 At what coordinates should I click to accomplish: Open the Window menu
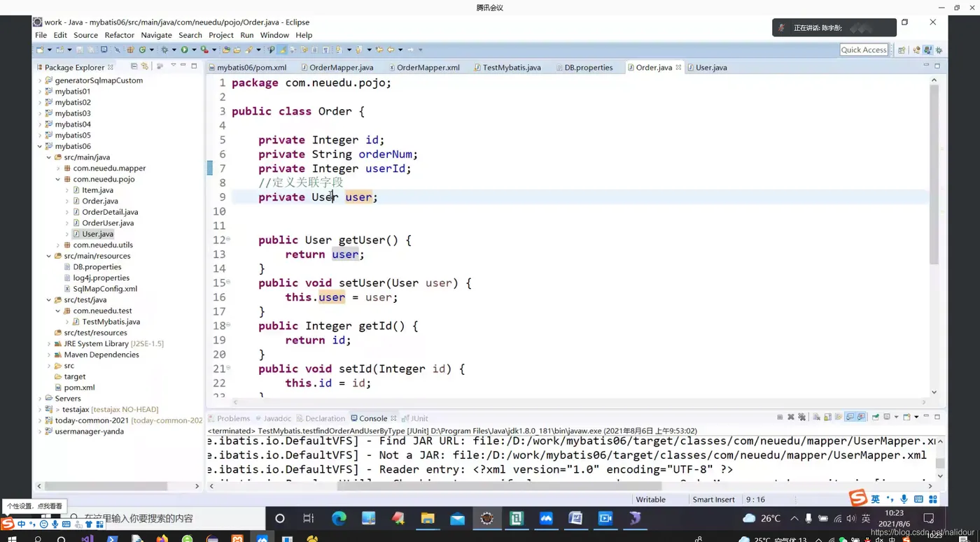point(274,35)
